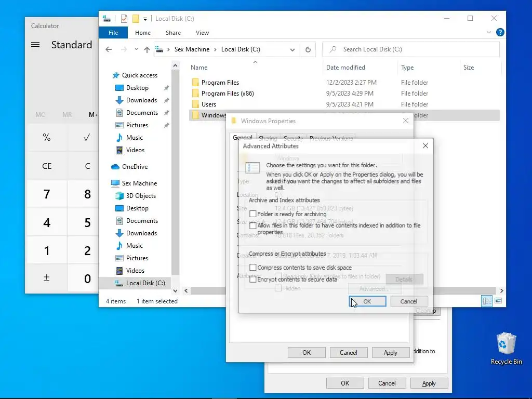Open Documents under Quick access
This screenshot has height=399, width=532.
tap(142, 113)
